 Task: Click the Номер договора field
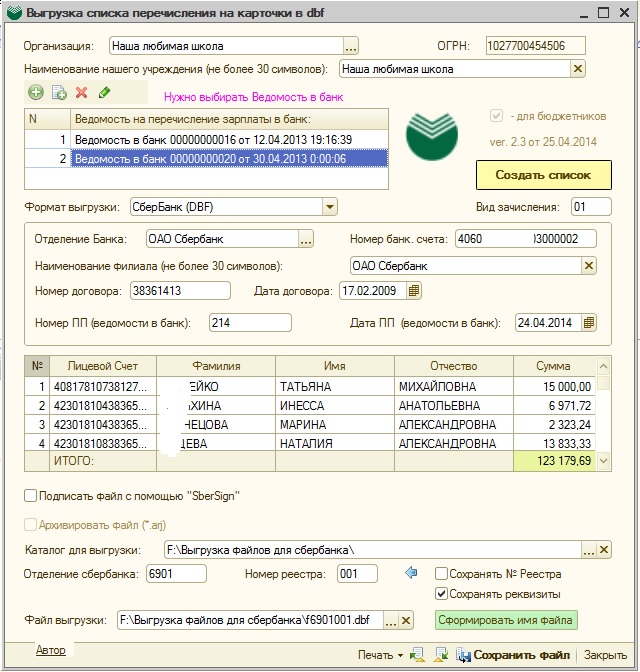[180, 291]
